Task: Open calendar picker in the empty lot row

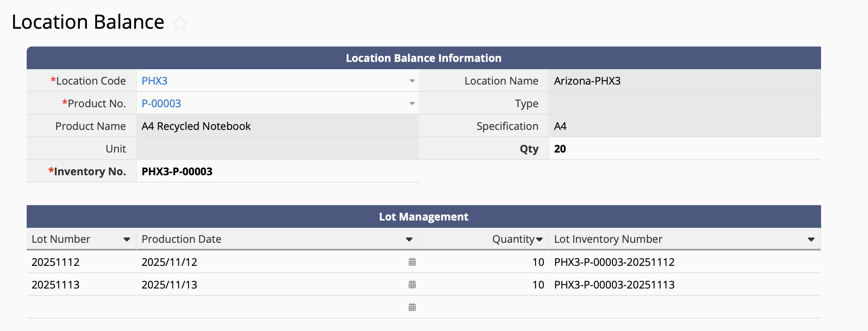Action: click(x=412, y=308)
